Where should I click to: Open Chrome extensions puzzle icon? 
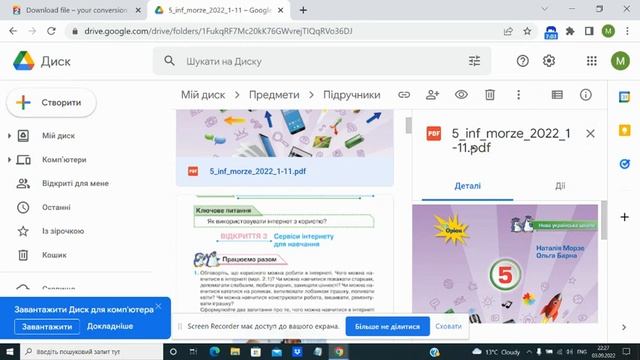[570, 31]
